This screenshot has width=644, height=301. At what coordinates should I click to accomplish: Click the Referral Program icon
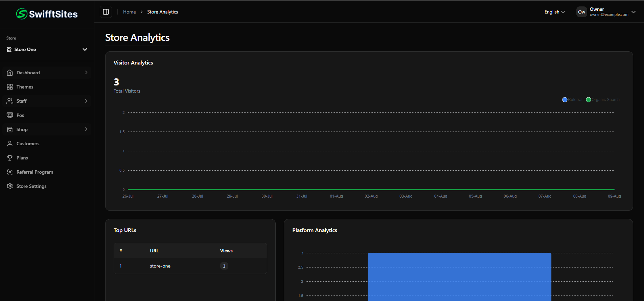10,172
